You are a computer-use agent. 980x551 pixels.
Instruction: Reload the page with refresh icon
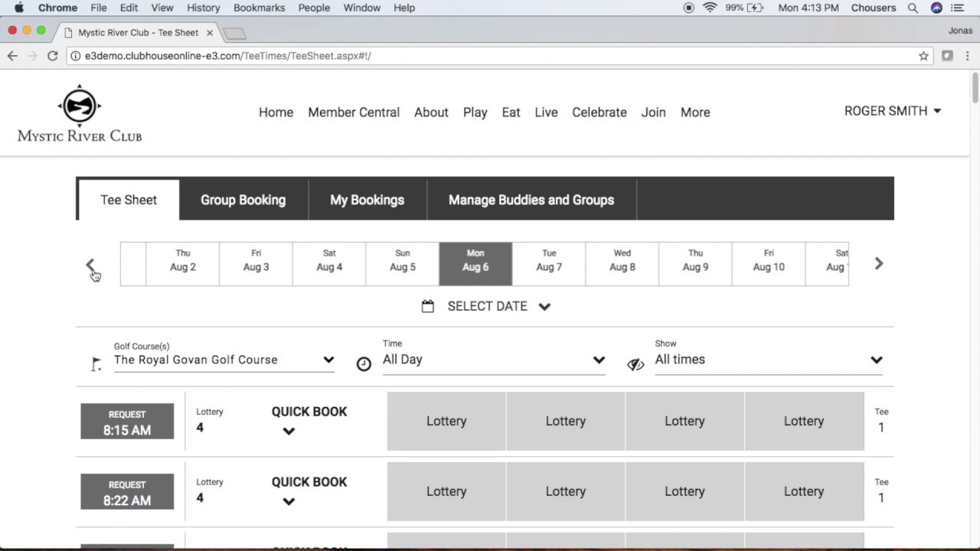pos(52,56)
